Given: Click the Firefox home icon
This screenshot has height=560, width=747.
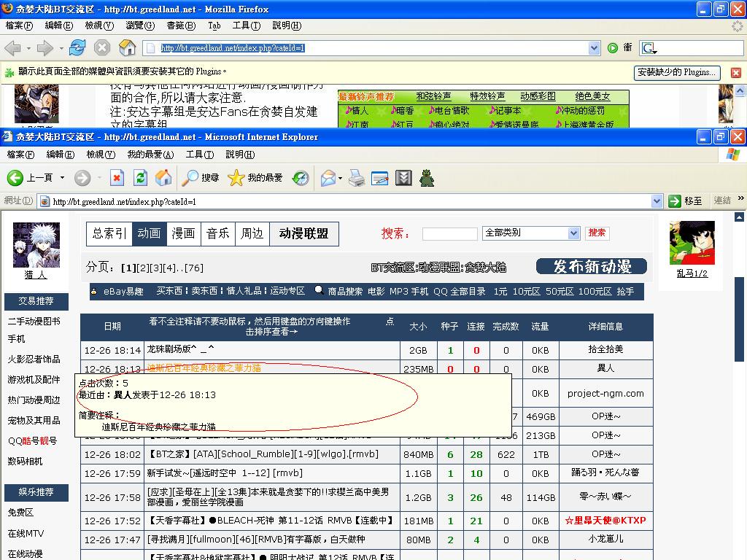Looking at the screenshot, I should (x=128, y=48).
